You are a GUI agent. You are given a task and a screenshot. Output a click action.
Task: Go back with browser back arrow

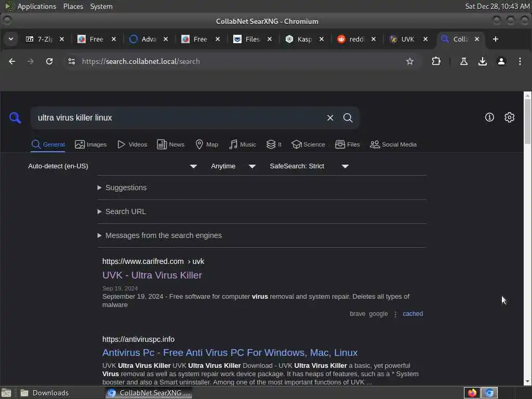point(12,61)
